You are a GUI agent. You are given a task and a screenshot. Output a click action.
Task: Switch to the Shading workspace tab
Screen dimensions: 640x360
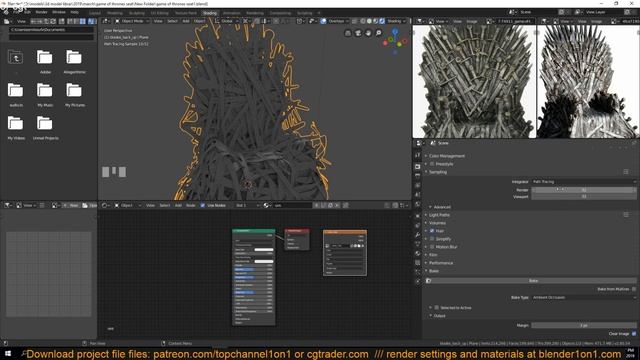click(x=210, y=13)
